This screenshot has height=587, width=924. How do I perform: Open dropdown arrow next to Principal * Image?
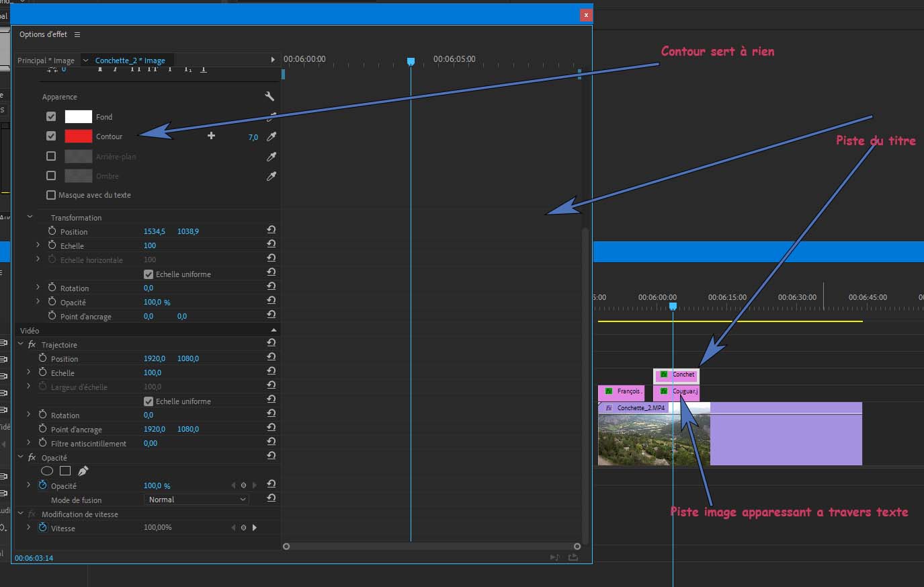click(85, 61)
